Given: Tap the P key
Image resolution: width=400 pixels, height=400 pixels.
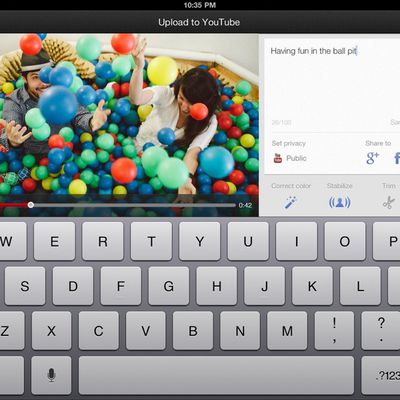Looking at the screenshot, I should pyautogui.click(x=387, y=241).
